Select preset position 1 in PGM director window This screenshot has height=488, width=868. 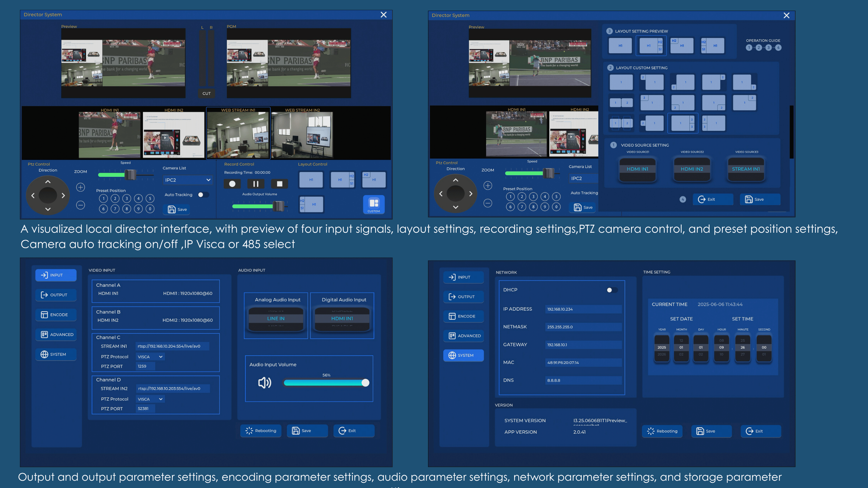(x=103, y=198)
